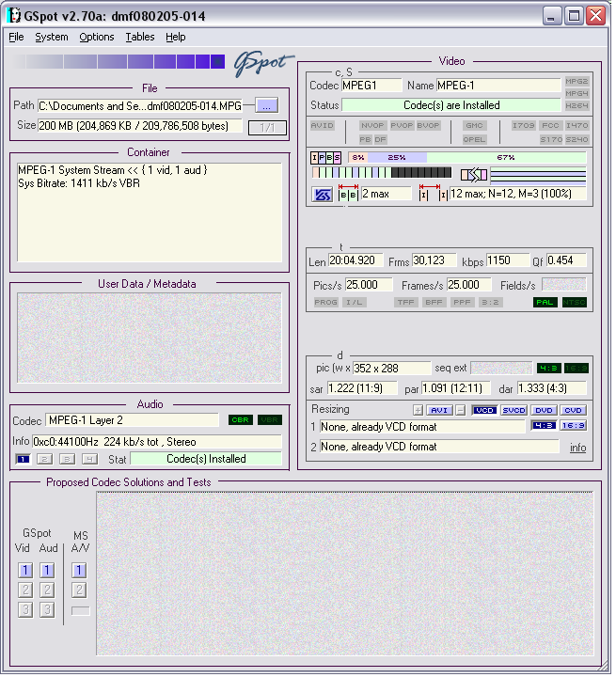
Task: Click the FCC colorimetry indicator
Action: (550, 126)
